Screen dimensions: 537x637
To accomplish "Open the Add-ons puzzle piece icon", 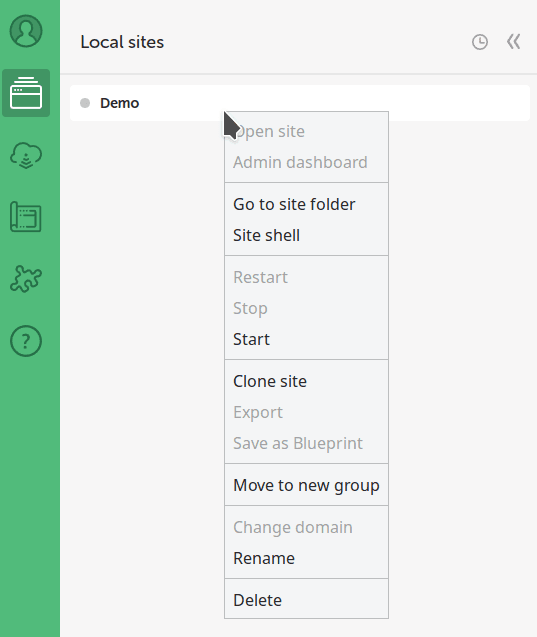I will pos(26,279).
